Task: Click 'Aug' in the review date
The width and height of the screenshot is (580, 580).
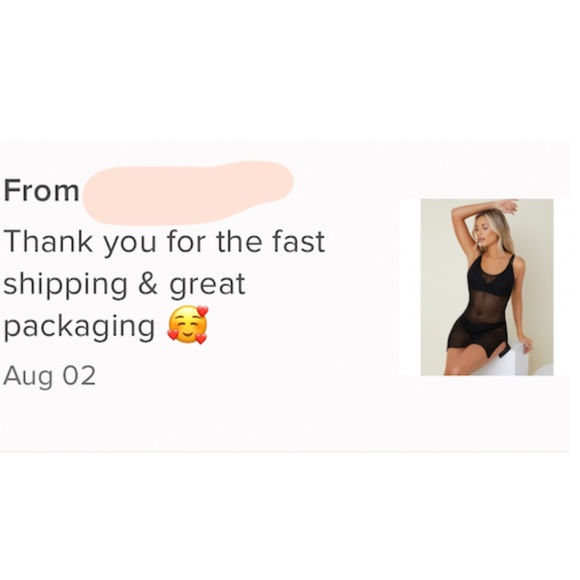Action: pos(28,377)
